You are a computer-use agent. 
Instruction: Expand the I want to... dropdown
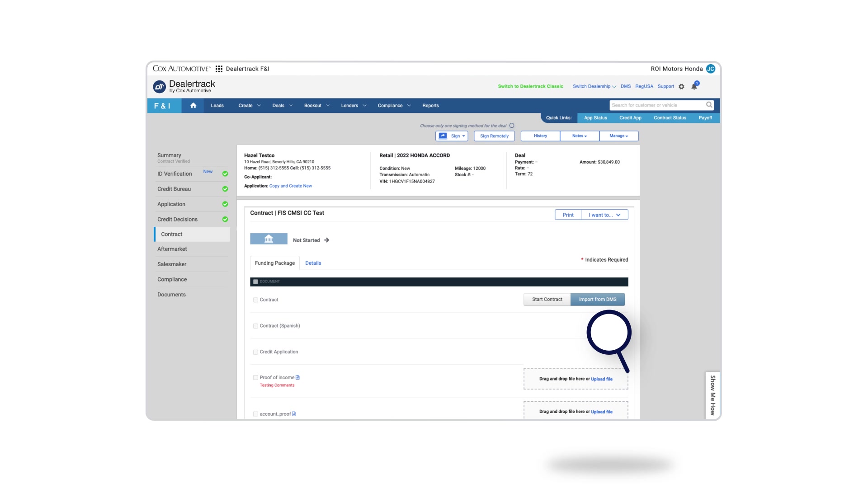tap(604, 215)
